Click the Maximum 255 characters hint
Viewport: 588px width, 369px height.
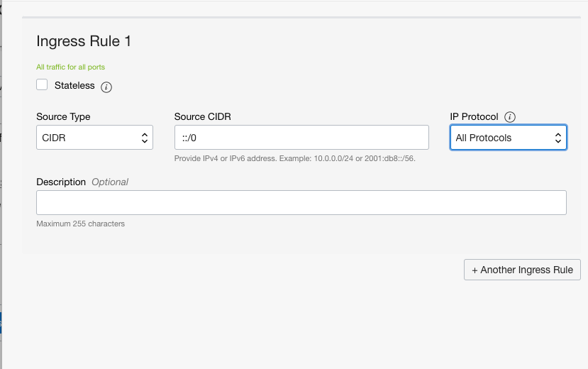80,224
